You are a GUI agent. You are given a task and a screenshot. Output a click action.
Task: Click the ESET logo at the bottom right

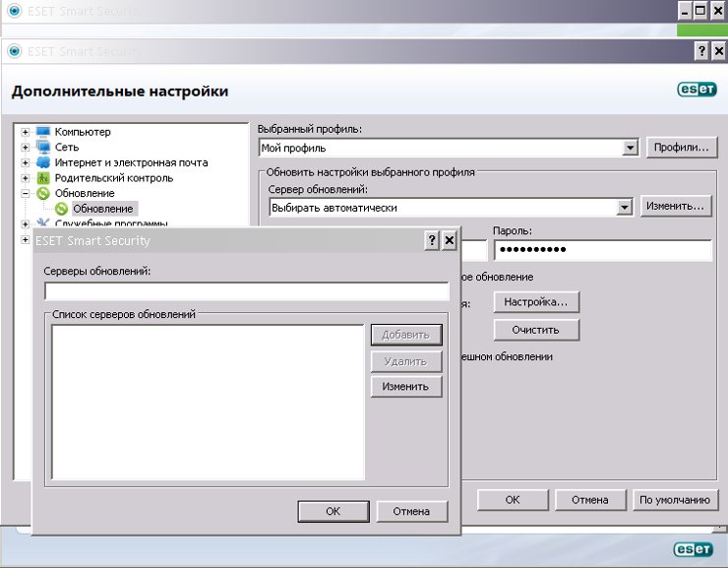click(694, 549)
